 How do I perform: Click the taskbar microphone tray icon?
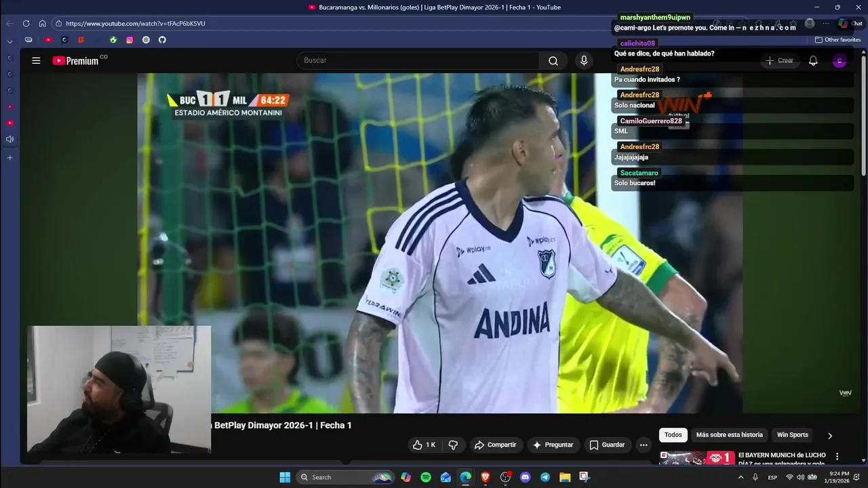pos(755,477)
